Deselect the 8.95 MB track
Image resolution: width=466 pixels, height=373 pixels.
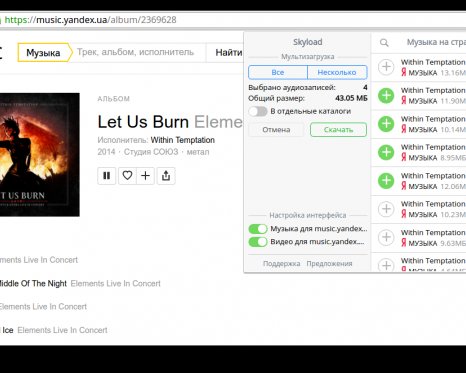[386, 152]
